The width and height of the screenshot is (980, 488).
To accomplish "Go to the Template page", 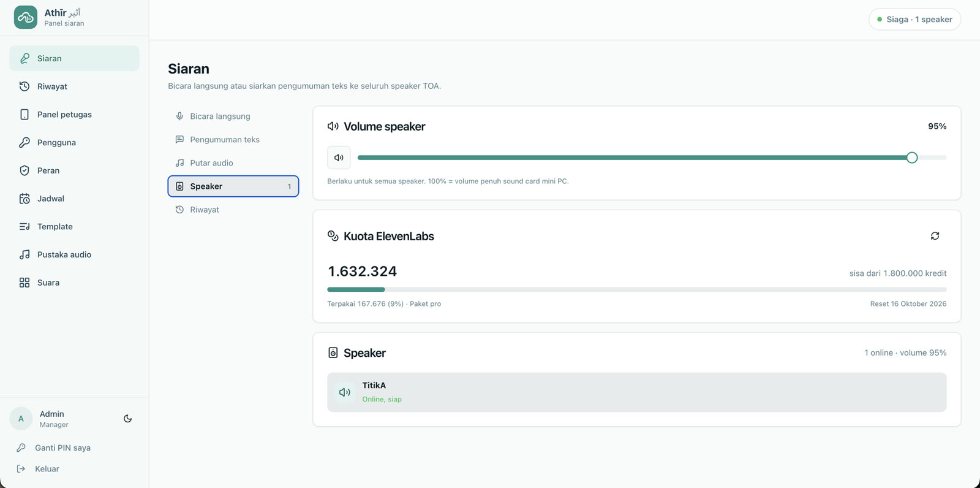I will pos(74,227).
